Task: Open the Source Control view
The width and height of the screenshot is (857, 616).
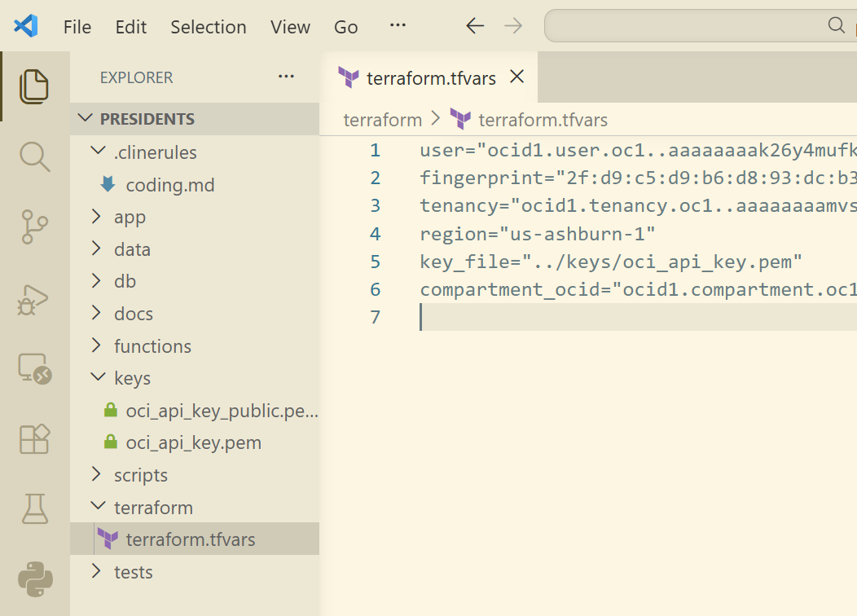Action: (34, 227)
